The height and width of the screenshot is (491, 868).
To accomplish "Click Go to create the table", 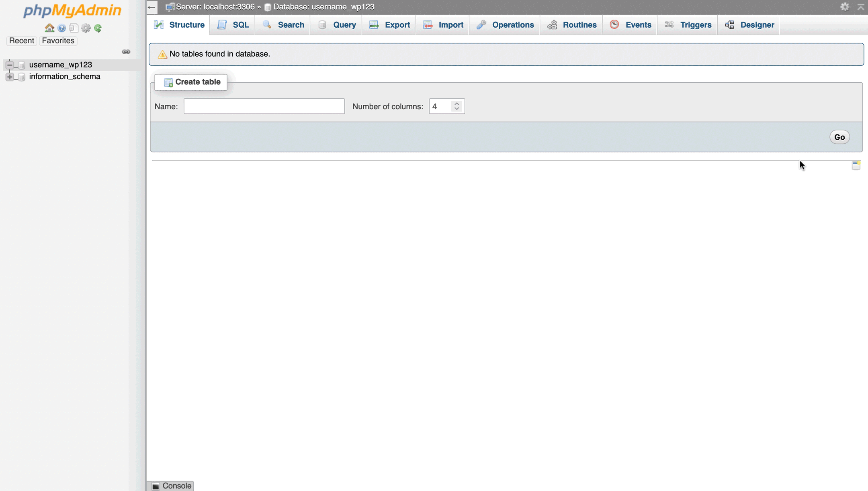I will point(839,137).
